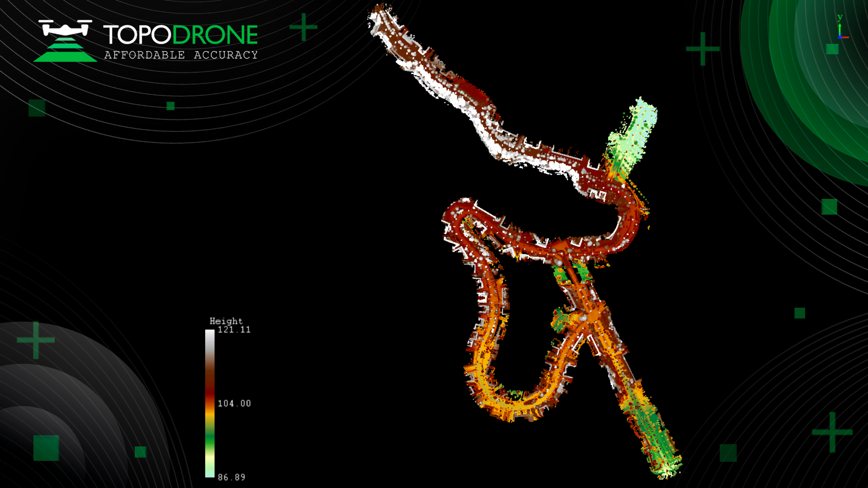The height and width of the screenshot is (488, 868).
Task: Click large green square under the logo triangle
Action: pos(37,108)
